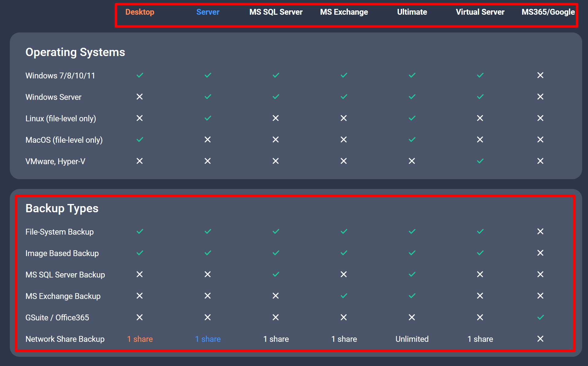Click the File-System Backup row label
588x366 pixels.
[59, 232]
